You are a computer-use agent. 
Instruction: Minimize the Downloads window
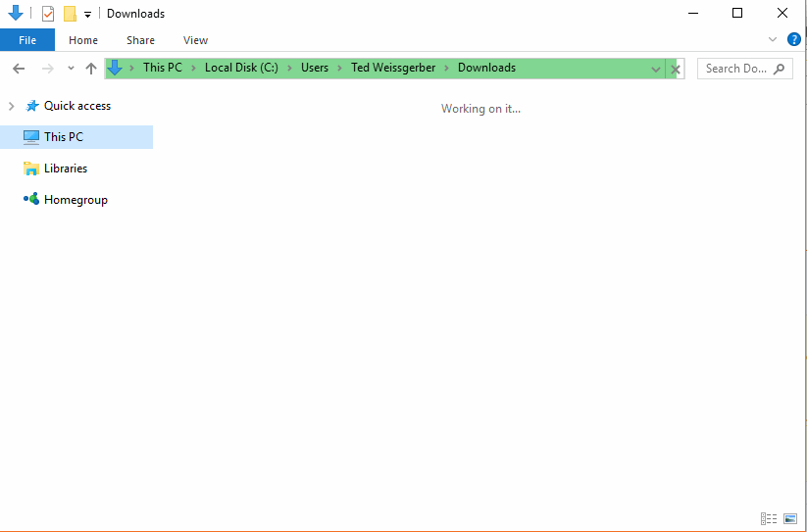693,14
